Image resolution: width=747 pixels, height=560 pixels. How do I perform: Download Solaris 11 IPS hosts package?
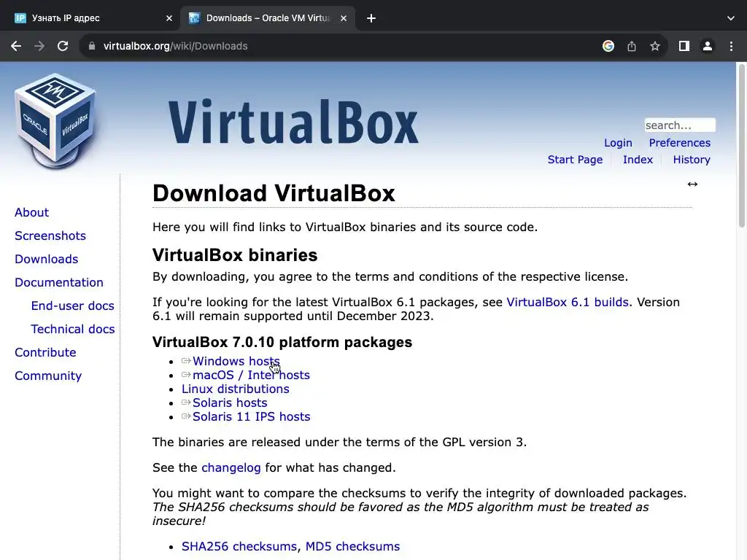point(251,416)
